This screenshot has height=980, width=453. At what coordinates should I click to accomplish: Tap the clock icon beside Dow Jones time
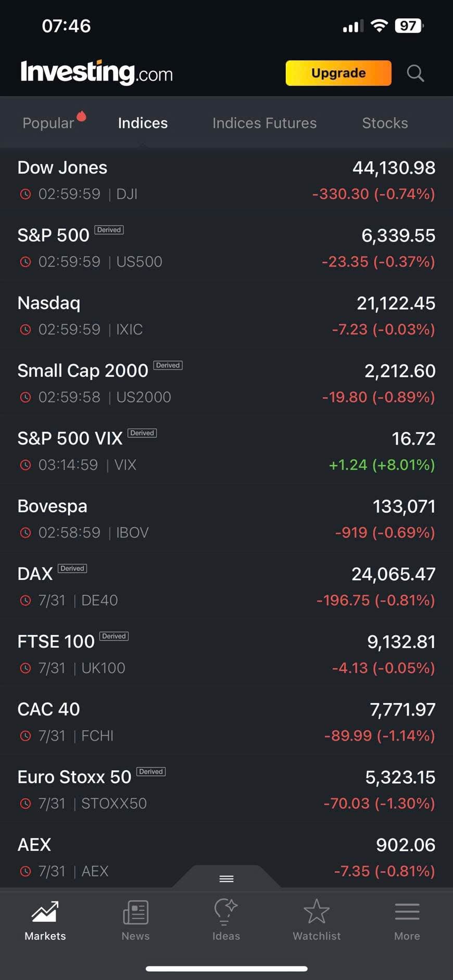pyautogui.click(x=25, y=194)
